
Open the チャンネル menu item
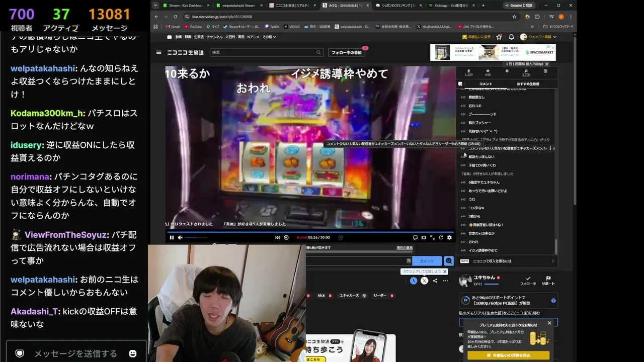point(214,37)
